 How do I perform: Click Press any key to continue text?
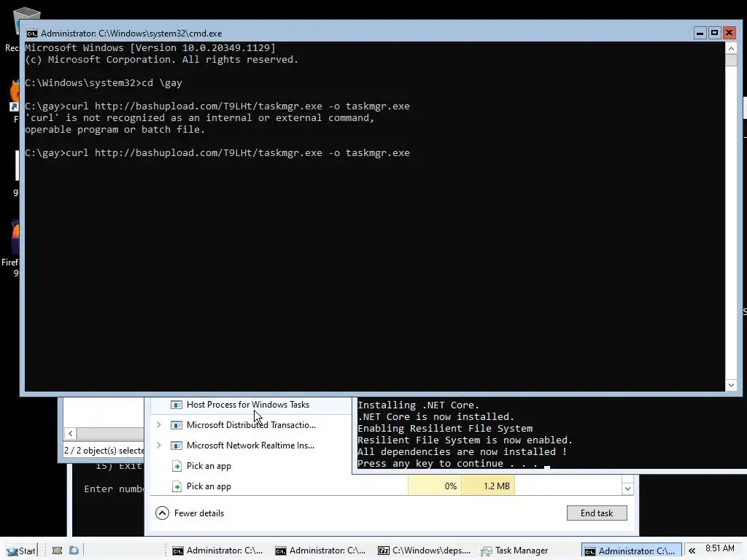(x=447, y=463)
